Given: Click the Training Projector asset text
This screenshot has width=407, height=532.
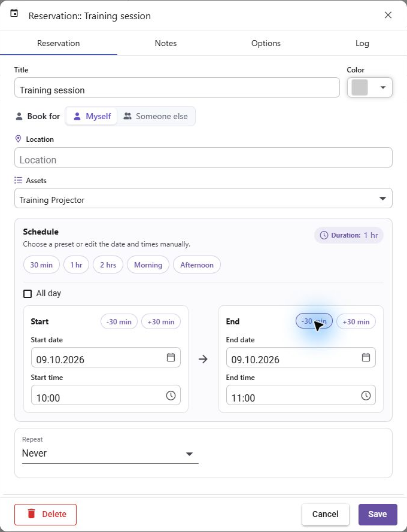Looking at the screenshot, I should [52, 200].
